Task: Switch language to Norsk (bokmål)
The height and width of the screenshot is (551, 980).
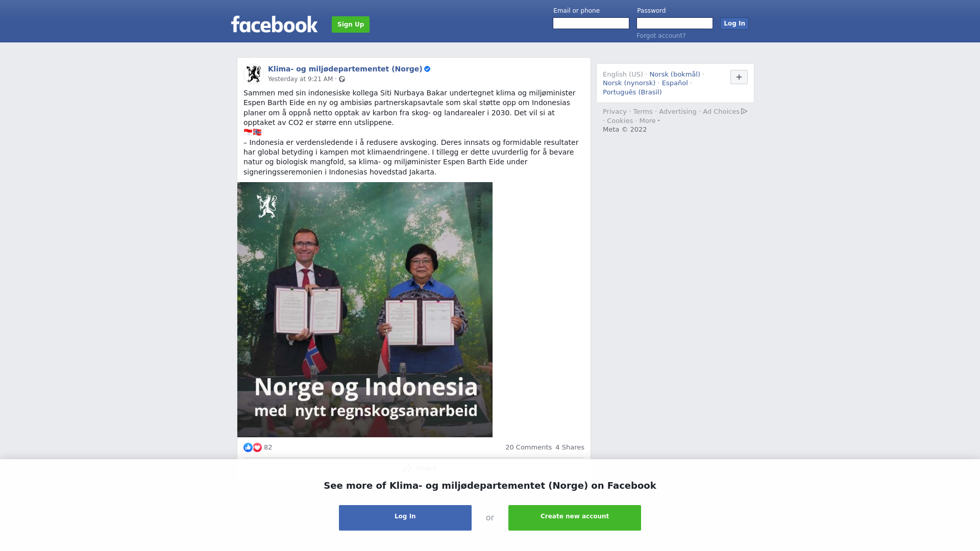Action: [675, 74]
